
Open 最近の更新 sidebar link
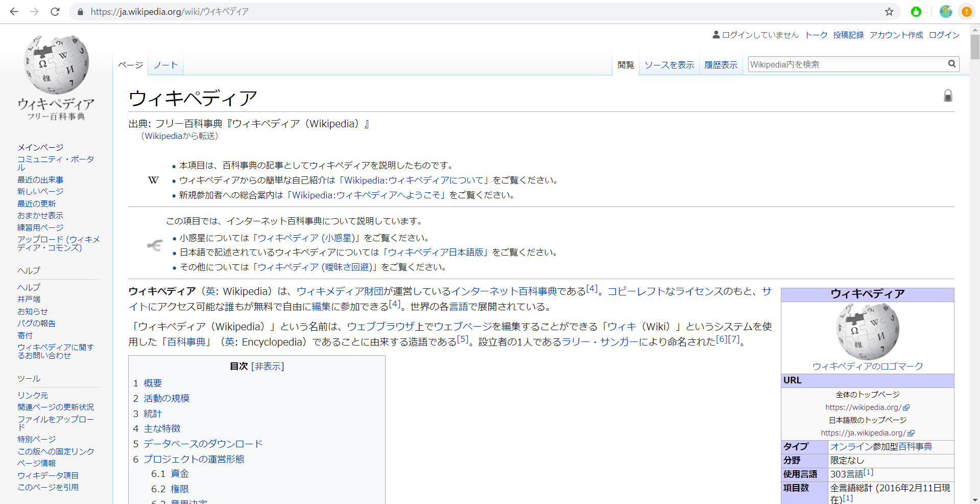36,203
